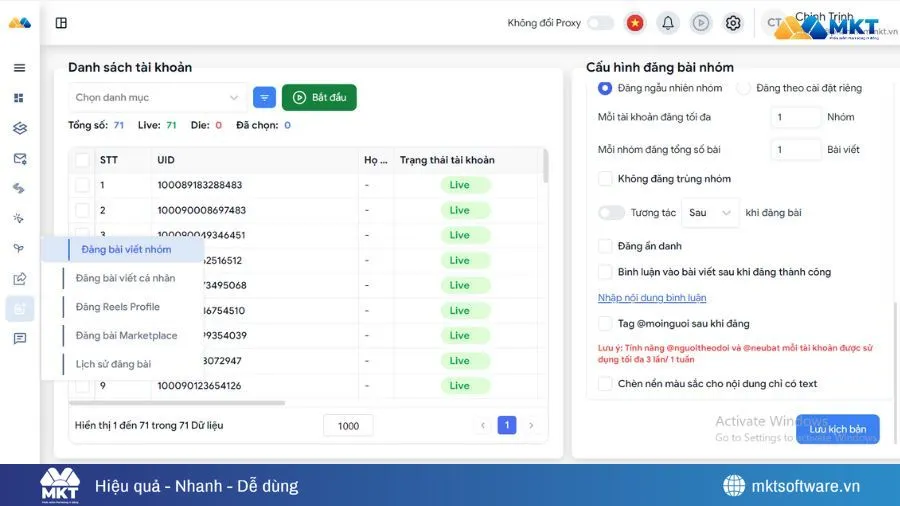Open the seeding sprout sidebar icon
The height and width of the screenshot is (506, 900).
pyautogui.click(x=19, y=248)
